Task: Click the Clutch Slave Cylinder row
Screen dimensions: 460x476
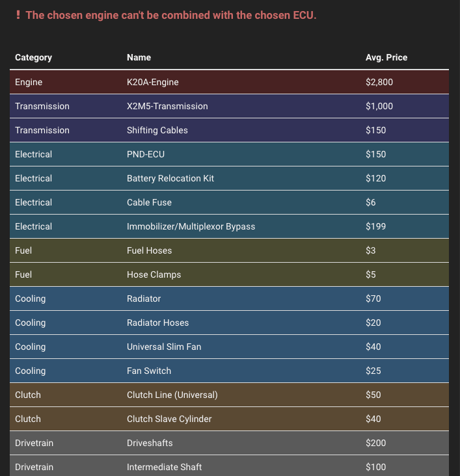Action: pyautogui.click(x=229, y=419)
